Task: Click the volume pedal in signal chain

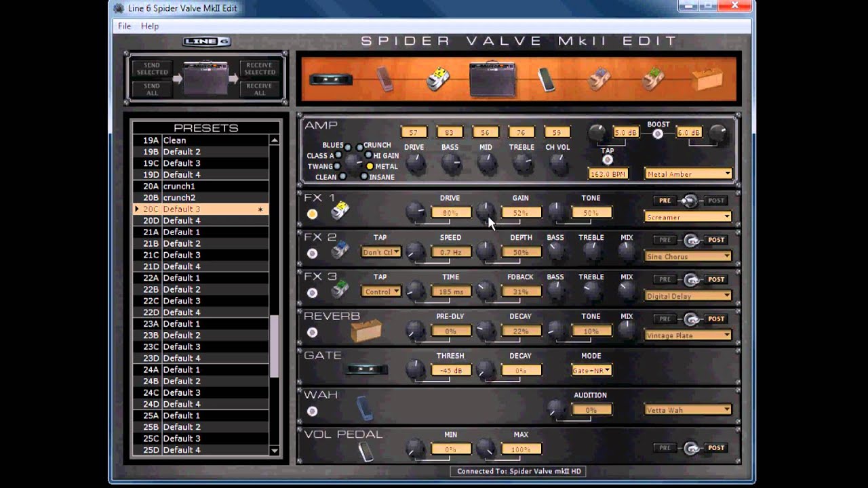Action: pyautogui.click(x=547, y=79)
